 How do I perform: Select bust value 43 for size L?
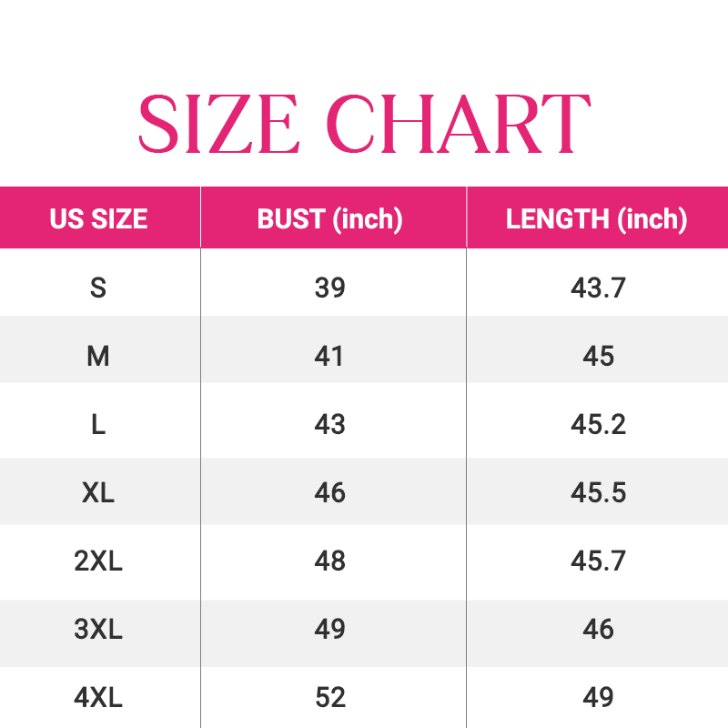tap(329, 424)
